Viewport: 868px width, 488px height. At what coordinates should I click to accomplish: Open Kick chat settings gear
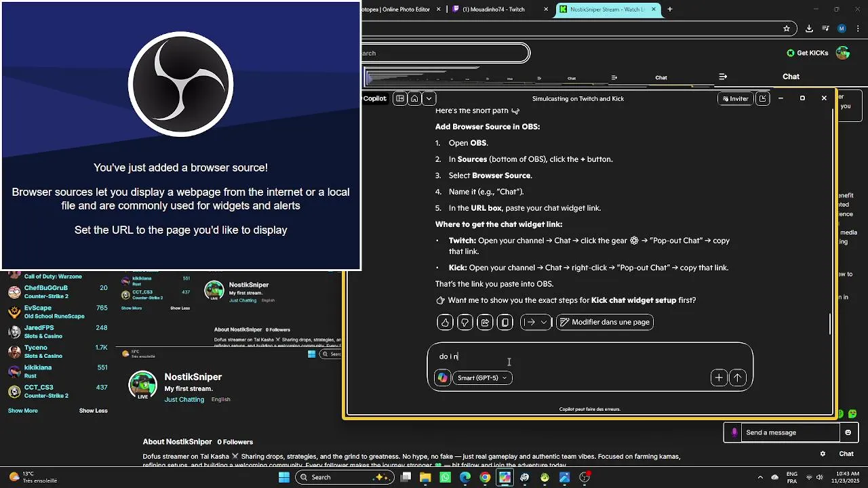[823, 454]
